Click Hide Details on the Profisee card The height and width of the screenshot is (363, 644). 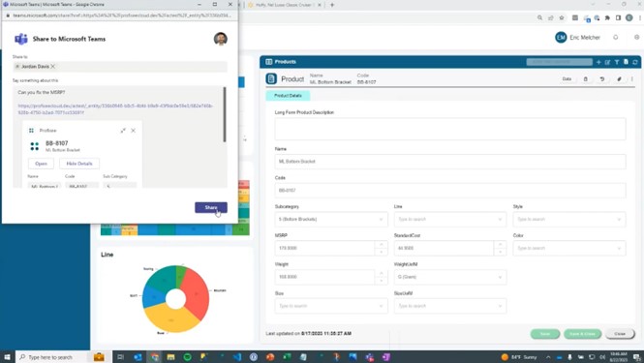tap(79, 164)
